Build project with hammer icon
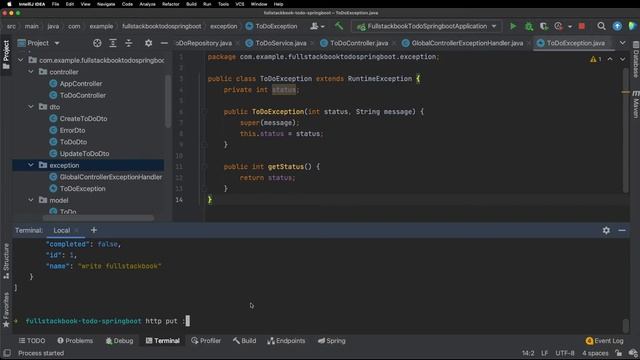 (338, 26)
